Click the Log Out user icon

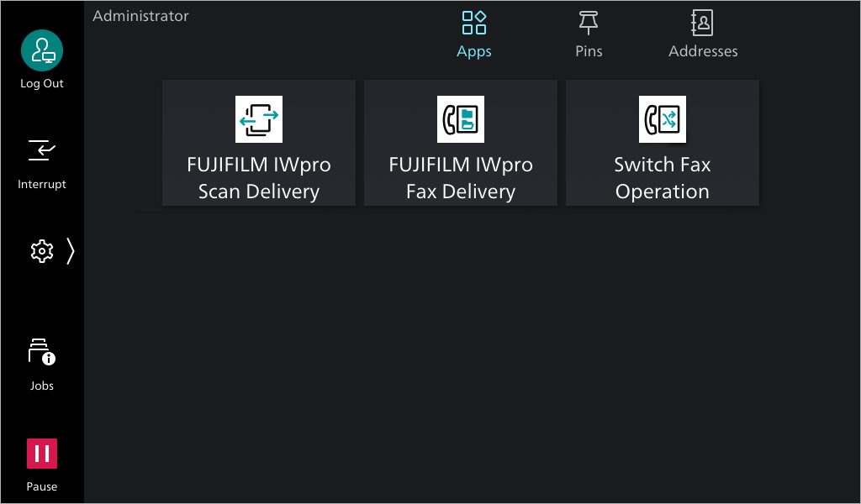pyautogui.click(x=42, y=50)
